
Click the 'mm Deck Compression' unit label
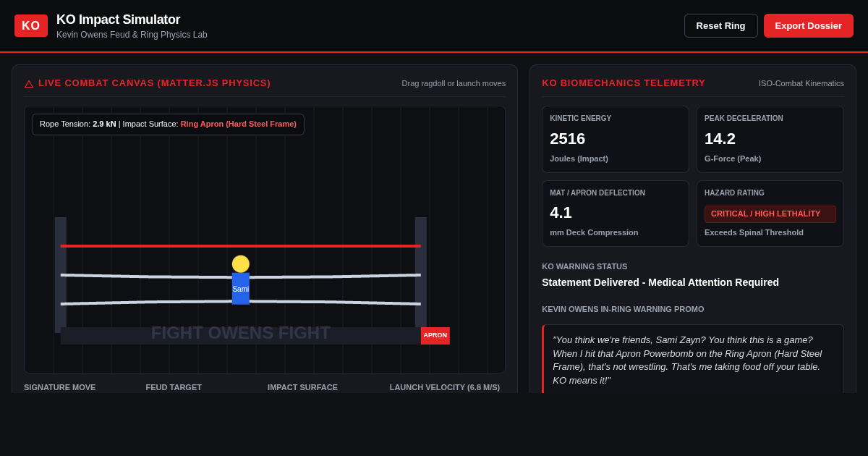(x=594, y=232)
